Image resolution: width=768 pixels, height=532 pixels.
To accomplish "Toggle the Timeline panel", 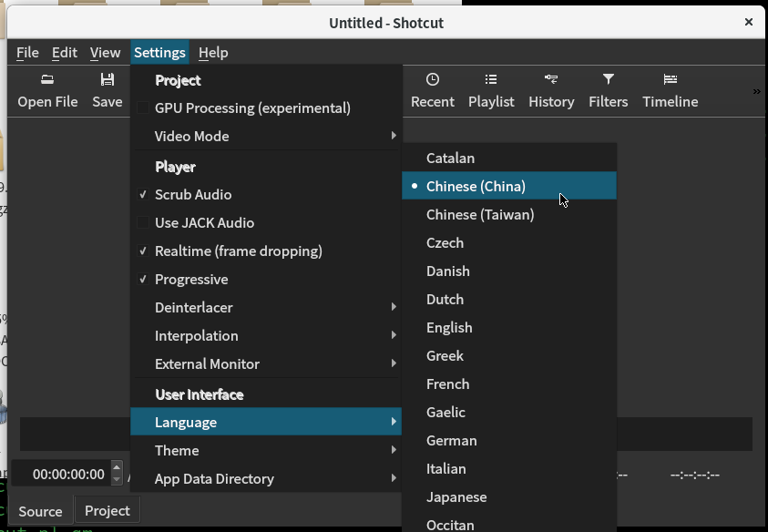I will [670, 90].
